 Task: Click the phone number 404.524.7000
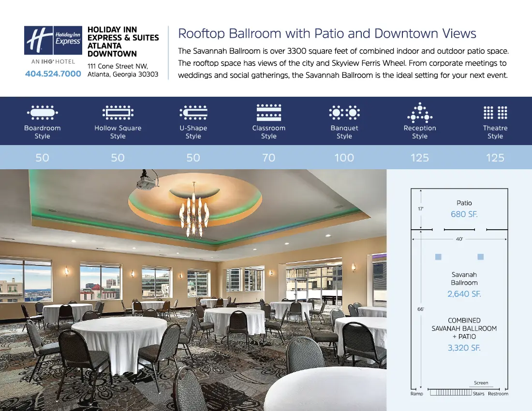(53, 73)
